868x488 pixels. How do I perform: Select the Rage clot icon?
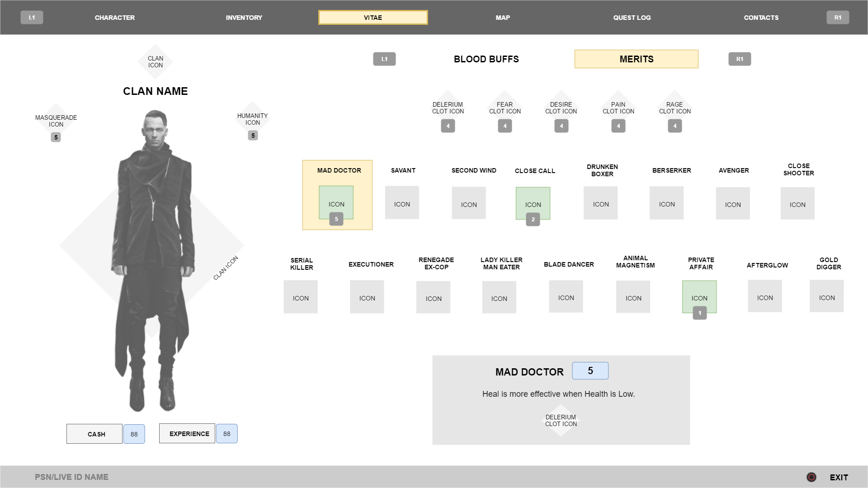(x=675, y=108)
